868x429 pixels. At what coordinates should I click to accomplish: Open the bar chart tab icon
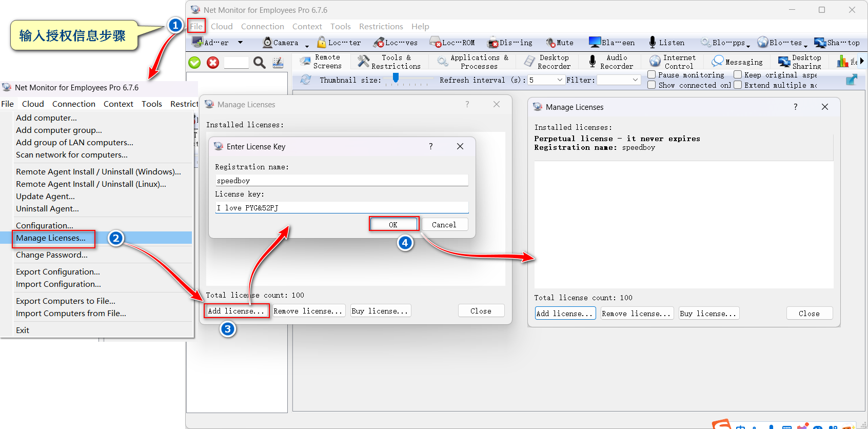click(x=842, y=62)
